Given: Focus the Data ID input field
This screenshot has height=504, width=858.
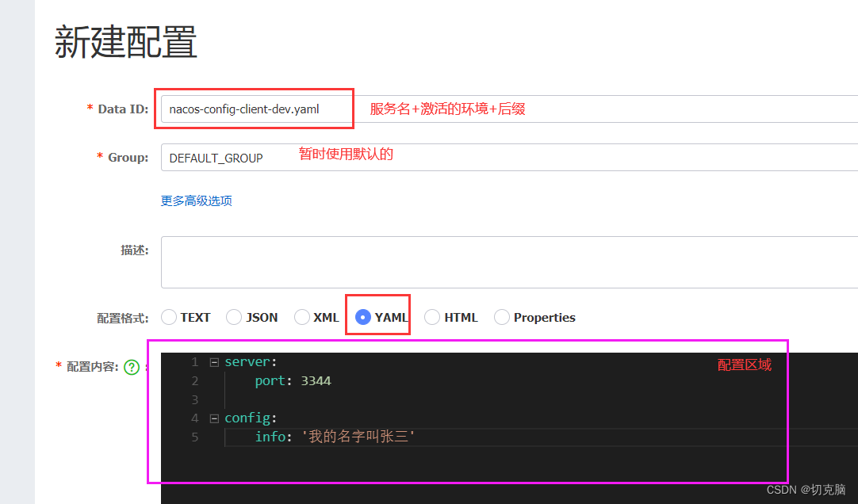Looking at the screenshot, I should (254, 109).
